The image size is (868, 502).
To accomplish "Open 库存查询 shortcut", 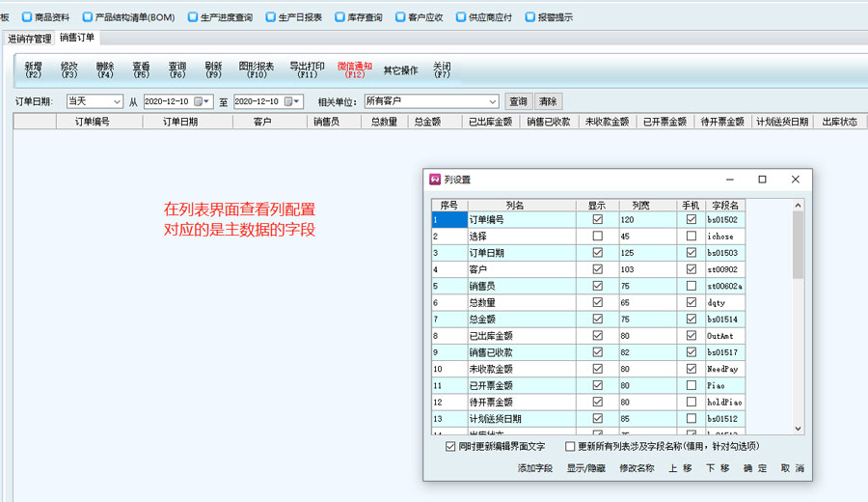I will (360, 17).
